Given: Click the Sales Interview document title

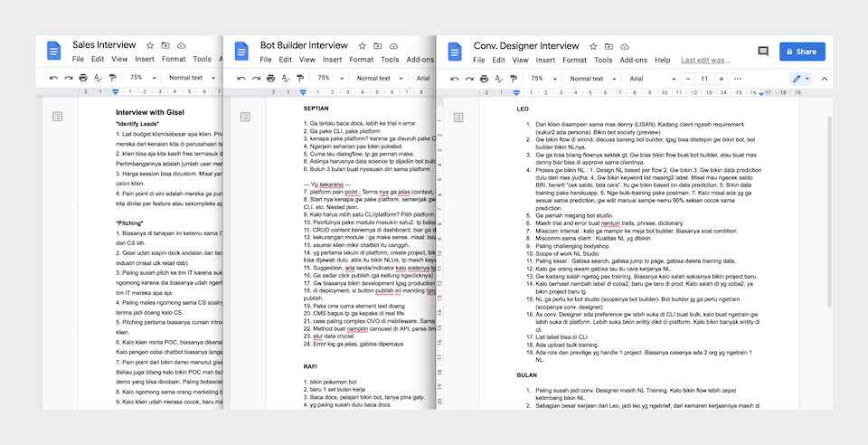Looking at the screenshot, I should 104,45.
